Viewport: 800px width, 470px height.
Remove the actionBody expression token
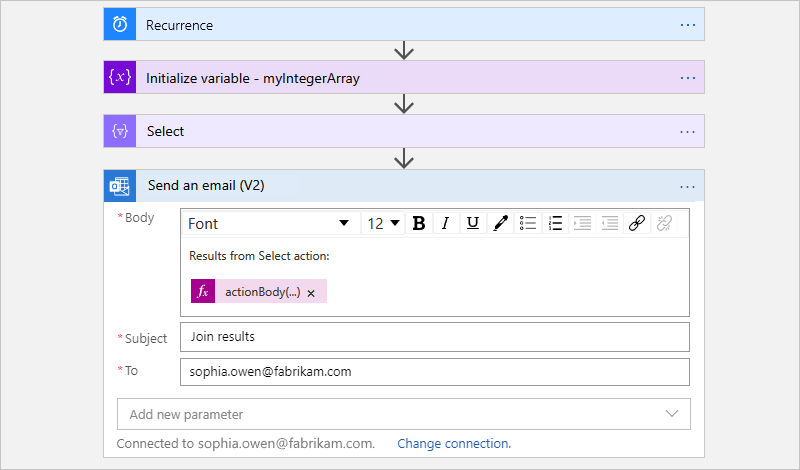pos(311,293)
